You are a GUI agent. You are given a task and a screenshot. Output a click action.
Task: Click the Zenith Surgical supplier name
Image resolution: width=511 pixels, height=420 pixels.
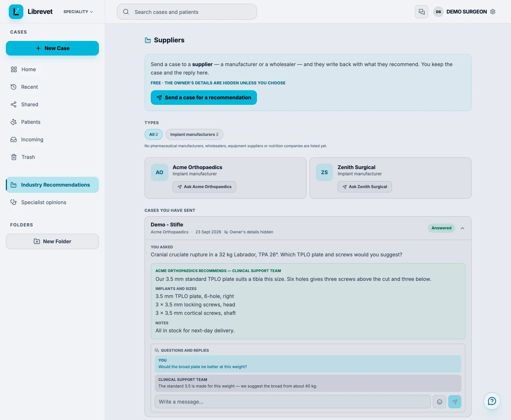[x=356, y=167]
